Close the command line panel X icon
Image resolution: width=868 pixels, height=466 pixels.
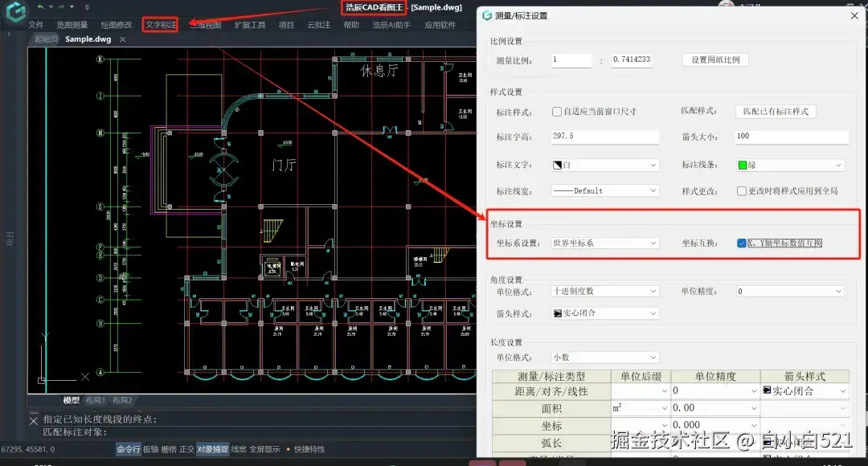coord(33,421)
